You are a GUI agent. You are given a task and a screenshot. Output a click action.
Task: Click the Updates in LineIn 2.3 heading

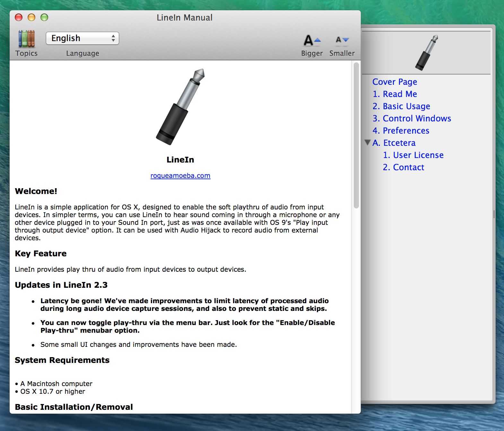click(61, 285)
